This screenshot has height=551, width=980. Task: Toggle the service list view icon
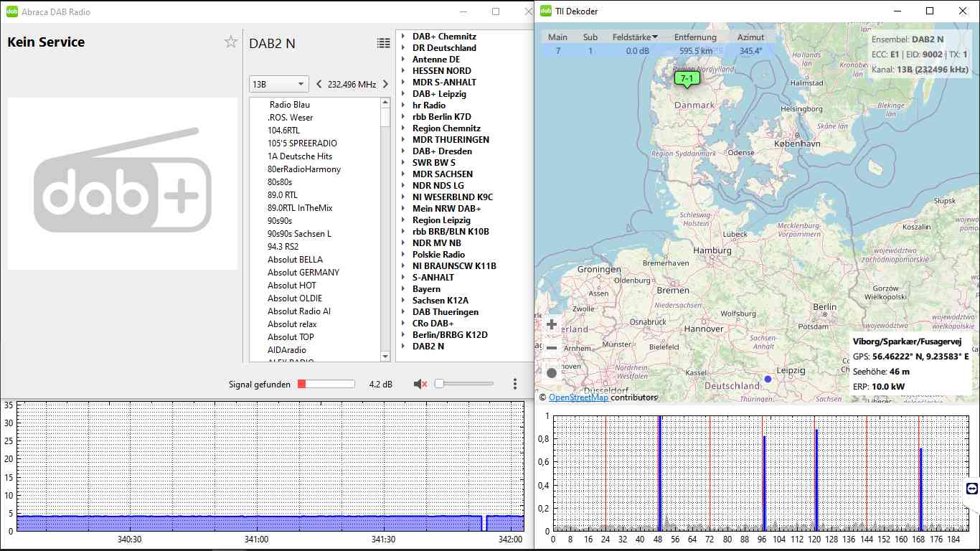pos(384,43)
